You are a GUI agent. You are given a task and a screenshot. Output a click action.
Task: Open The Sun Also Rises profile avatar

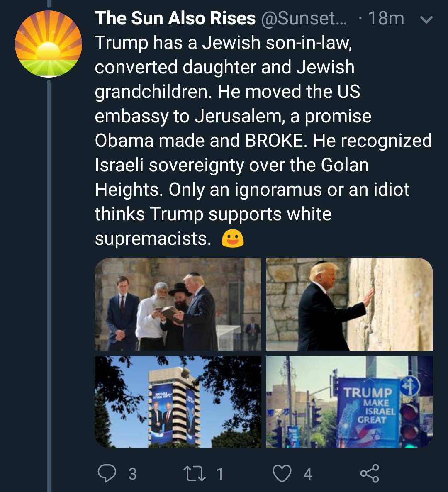coord(48,44)
